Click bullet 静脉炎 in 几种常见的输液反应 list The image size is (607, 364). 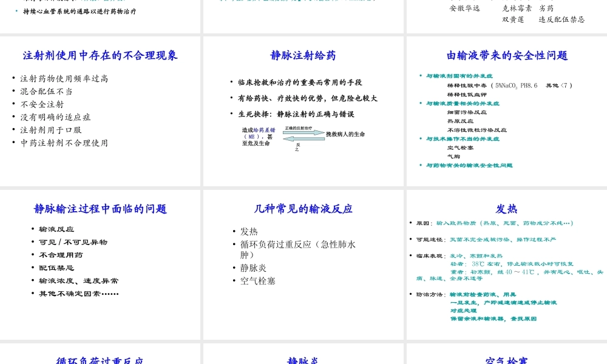click(x=253, y=268)
